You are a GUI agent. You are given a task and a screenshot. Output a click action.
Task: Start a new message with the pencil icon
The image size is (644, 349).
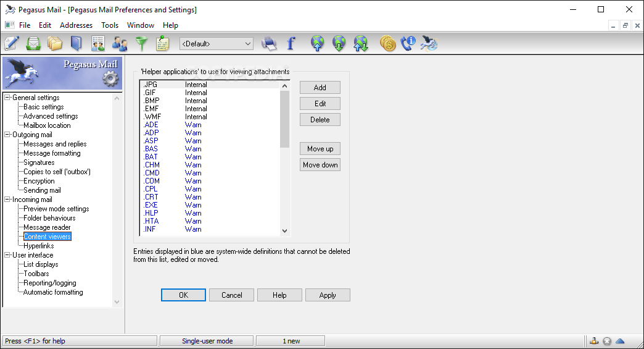click(12, 43)
